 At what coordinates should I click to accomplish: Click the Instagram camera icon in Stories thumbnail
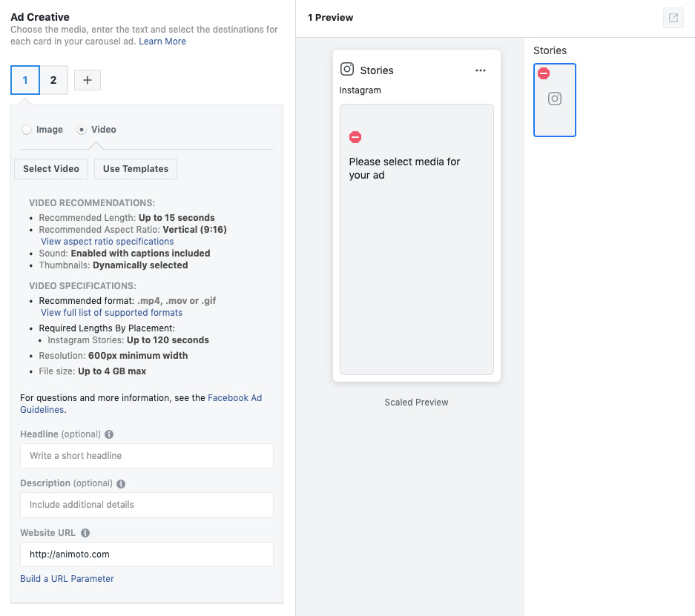555,99
